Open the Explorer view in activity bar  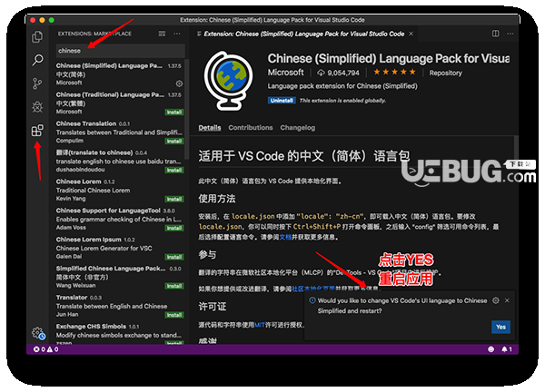click(37, 37)
